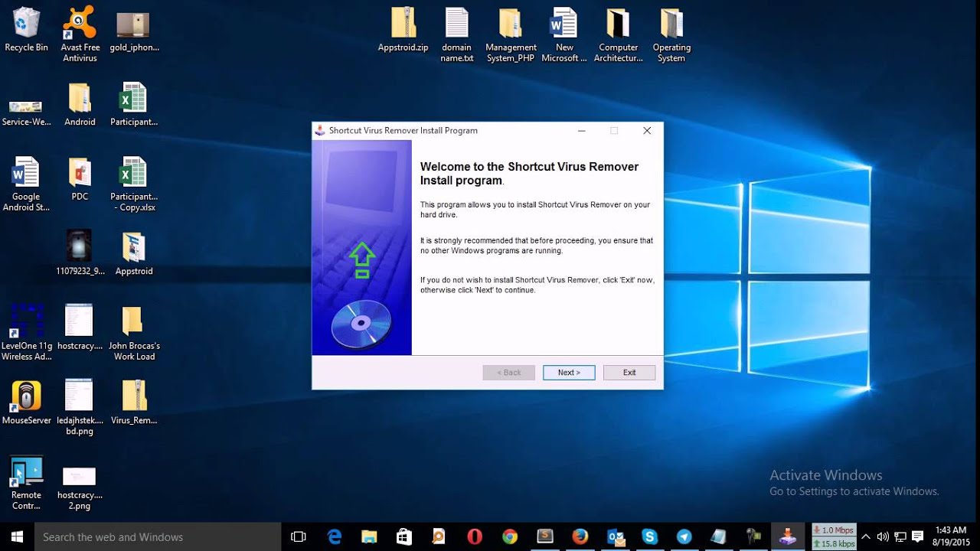
Task: Select the PDC PowerPoint file icon
Action: pos(80,179)
